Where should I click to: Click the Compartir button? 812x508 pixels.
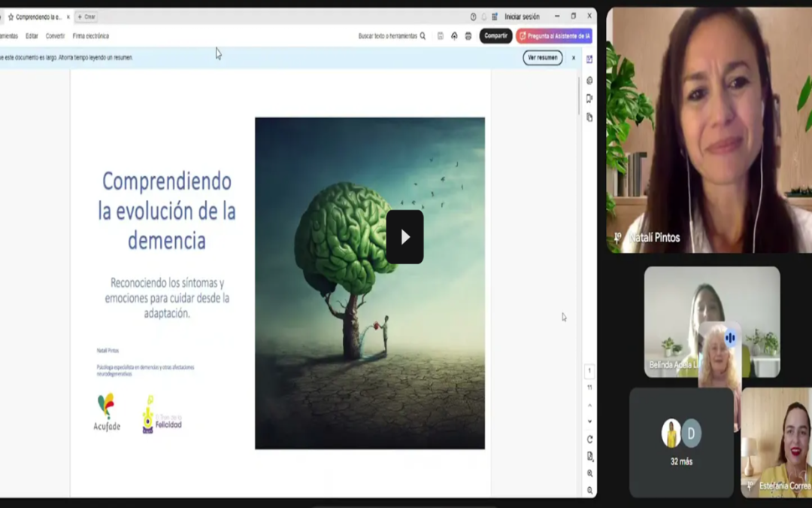click(x=495, y=35)
